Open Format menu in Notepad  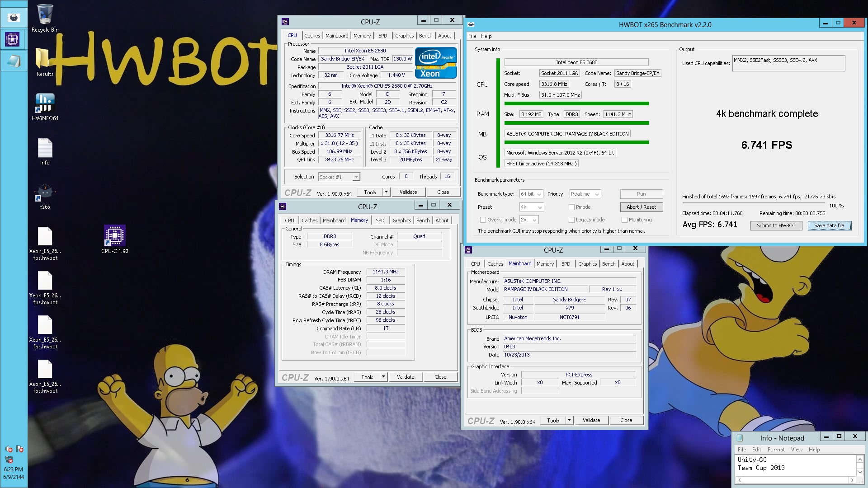click(776, 450)
